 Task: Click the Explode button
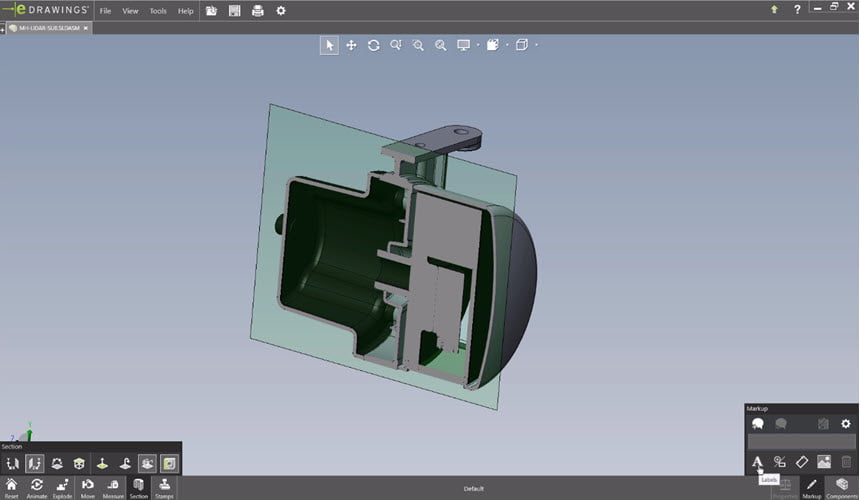point(62,487)
